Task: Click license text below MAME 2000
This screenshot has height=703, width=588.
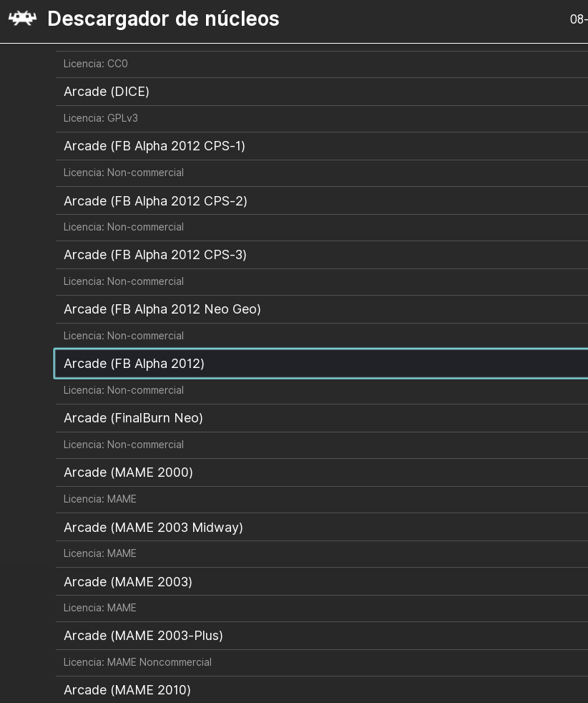Action: [x=100, y=499]
